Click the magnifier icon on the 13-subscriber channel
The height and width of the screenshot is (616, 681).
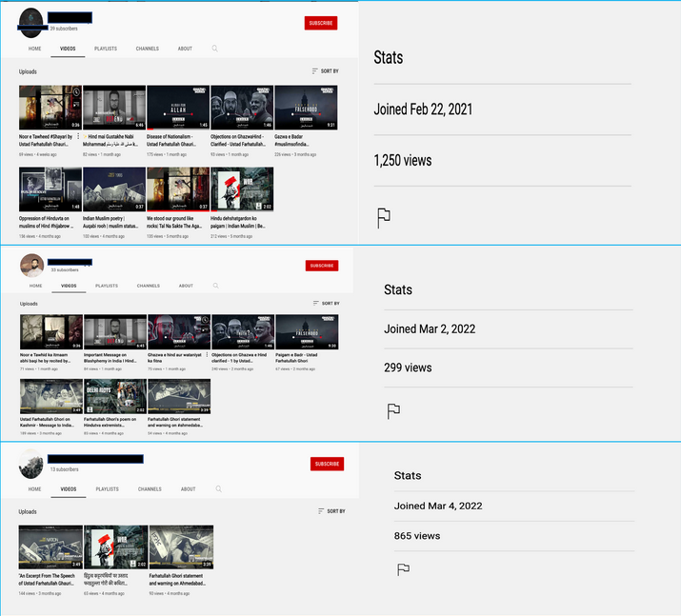coord(217,489)
